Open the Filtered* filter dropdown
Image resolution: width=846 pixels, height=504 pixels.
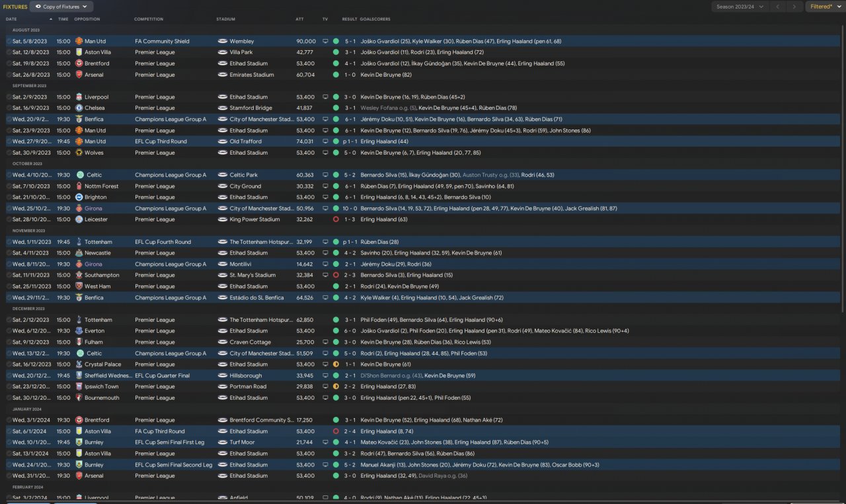pyautogui.click(x=824, y=7)
